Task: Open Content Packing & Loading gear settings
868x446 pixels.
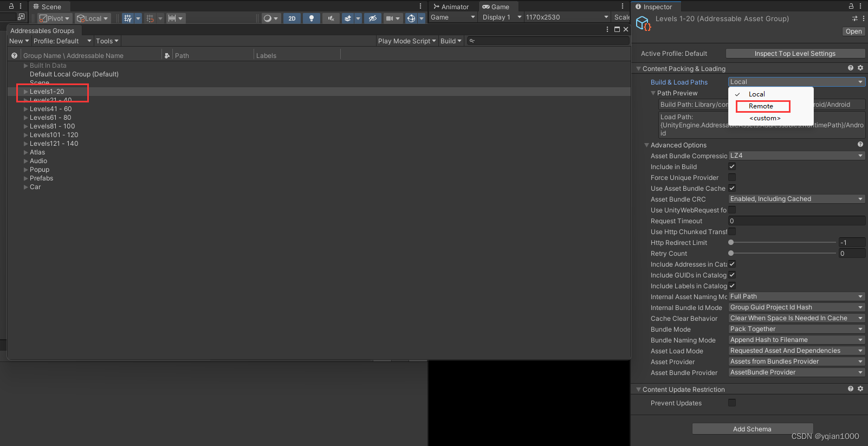Action: pyautogui.click(x=860, y=68)
